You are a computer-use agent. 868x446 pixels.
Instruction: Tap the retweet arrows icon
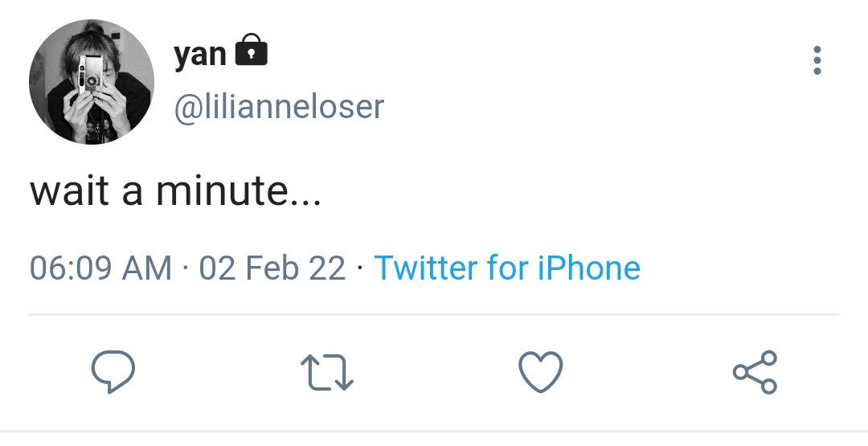coord(326,372)
